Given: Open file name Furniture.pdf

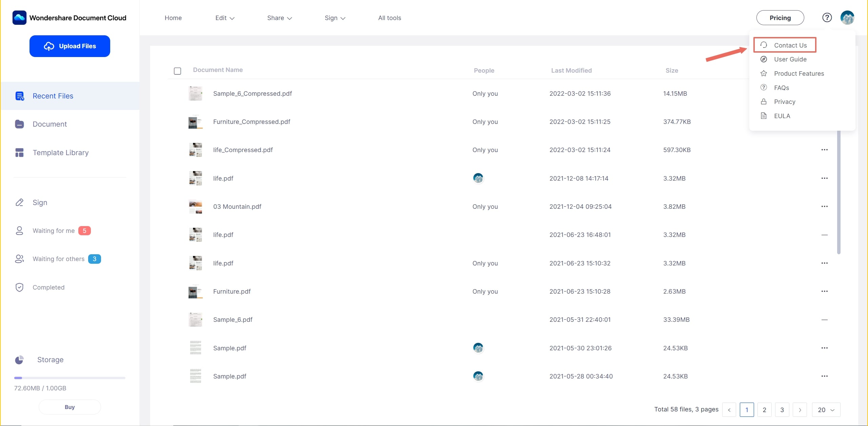Looking at the screenshot, I should point(232,292).
